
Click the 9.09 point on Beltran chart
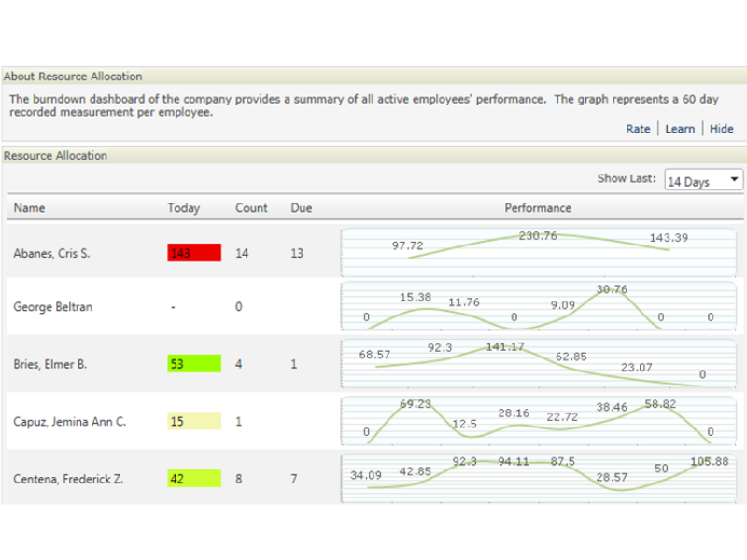563,305
